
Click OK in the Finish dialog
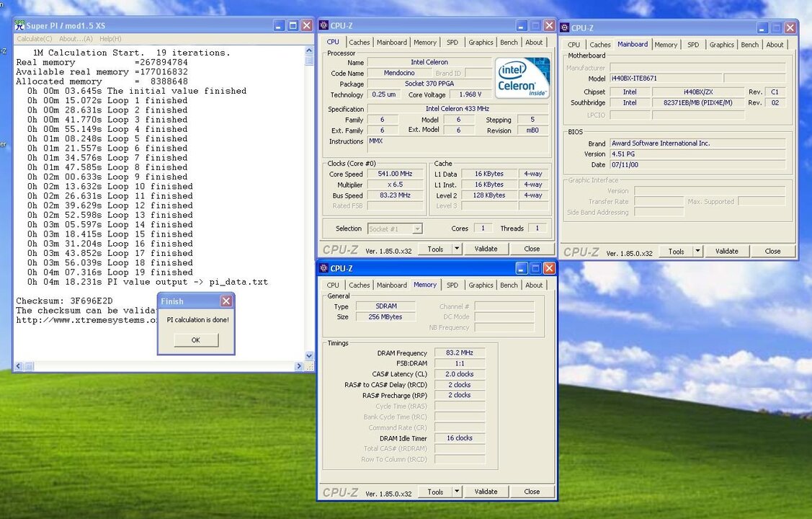(x=196, y=340)
